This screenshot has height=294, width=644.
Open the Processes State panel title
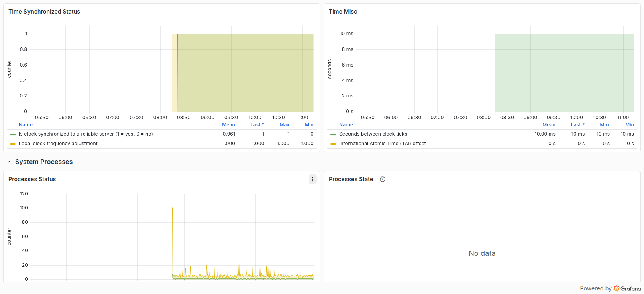coord(351,179)
